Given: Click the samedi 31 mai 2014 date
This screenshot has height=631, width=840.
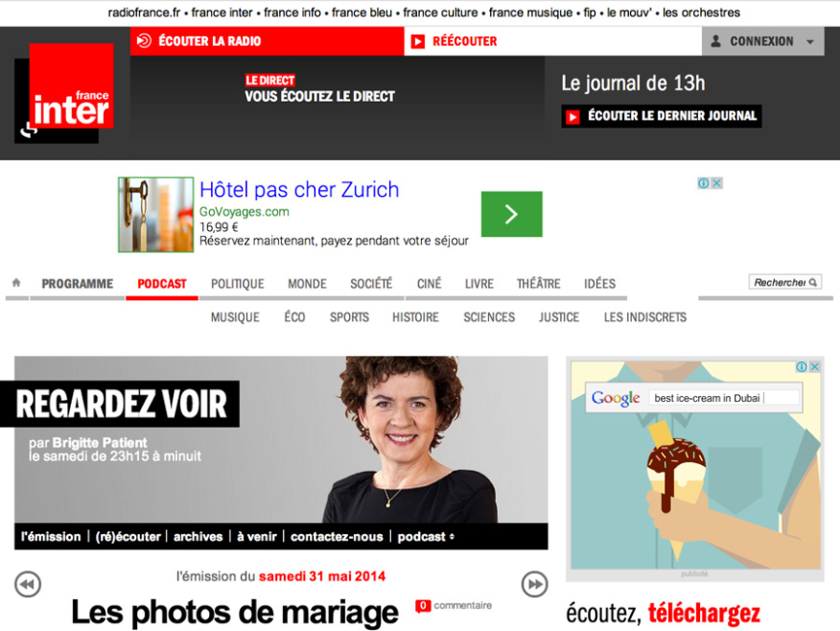Looking at the screenshot, I should tap(322, 576).
